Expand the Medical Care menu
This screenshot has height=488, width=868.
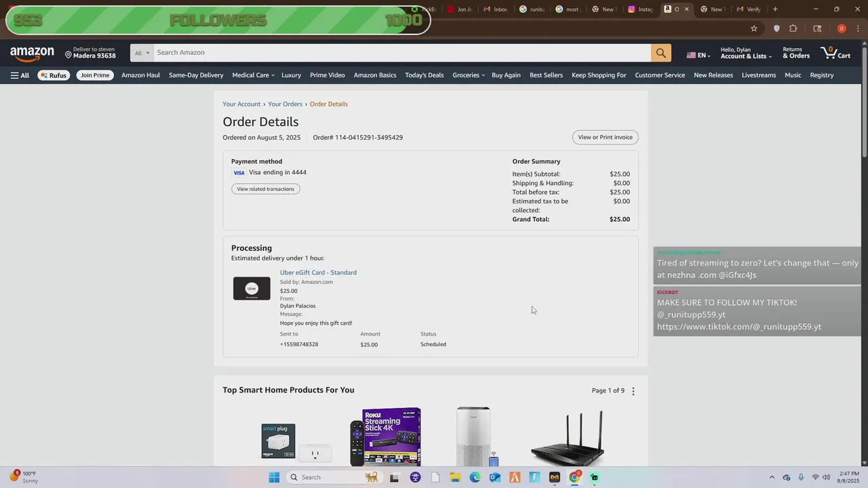tap(253, 75)
